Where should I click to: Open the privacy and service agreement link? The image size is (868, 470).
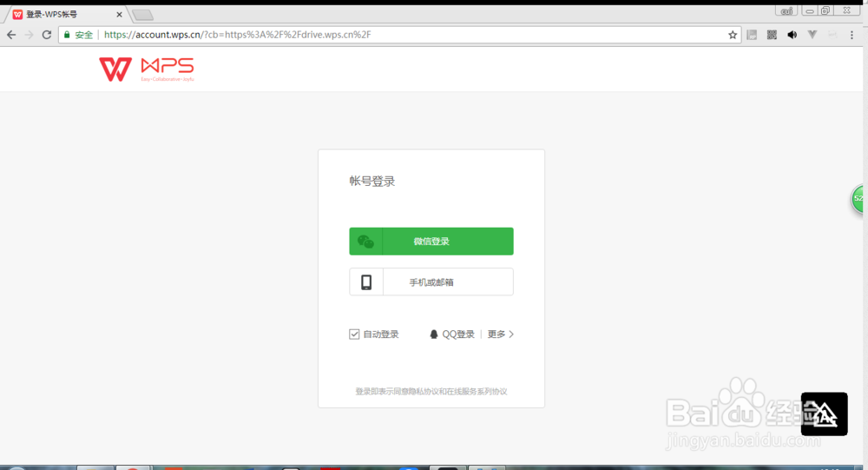(431, 391)
